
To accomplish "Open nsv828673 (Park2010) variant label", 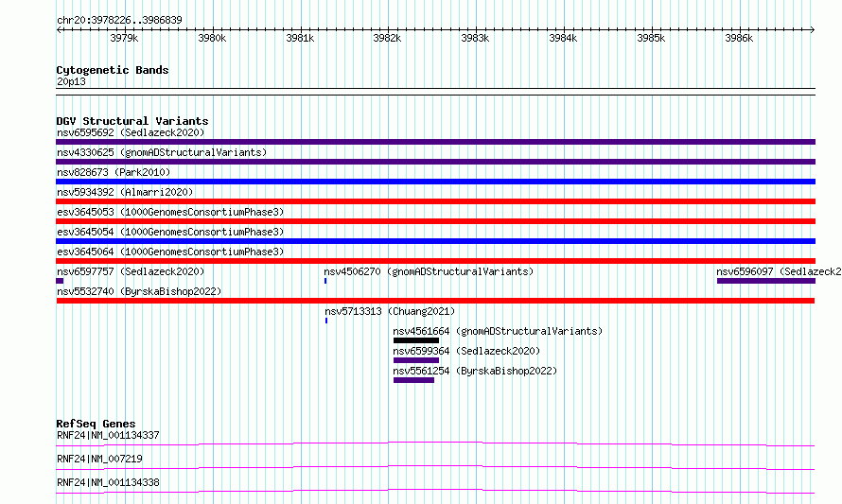I will tap(114, 172).
